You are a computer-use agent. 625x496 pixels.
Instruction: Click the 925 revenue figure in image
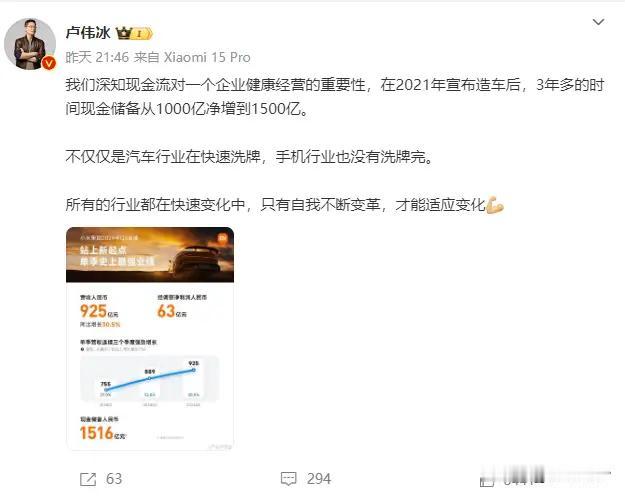[x=93, y=311]
